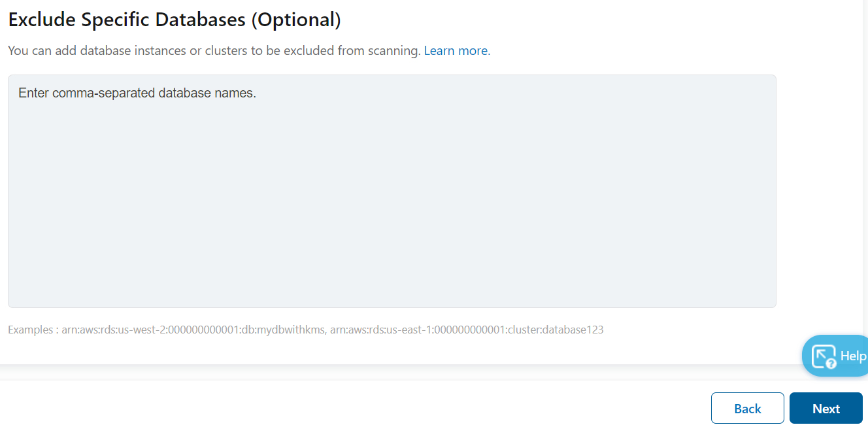Click the ARN examples helper text
The image size is (868, 427).
tap(306, 330)
